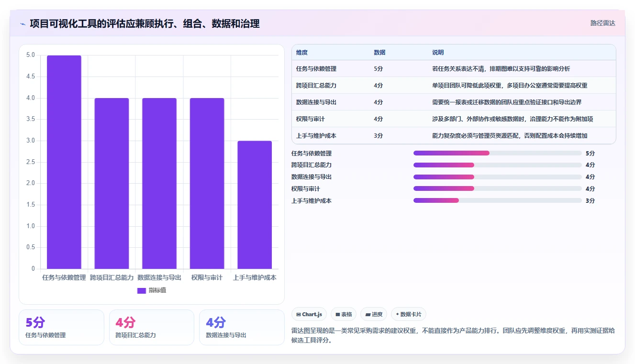Click the progress list label 跨项目汇总能力
The height and width of the screenshot is (364, 635).
coord(312,165)
